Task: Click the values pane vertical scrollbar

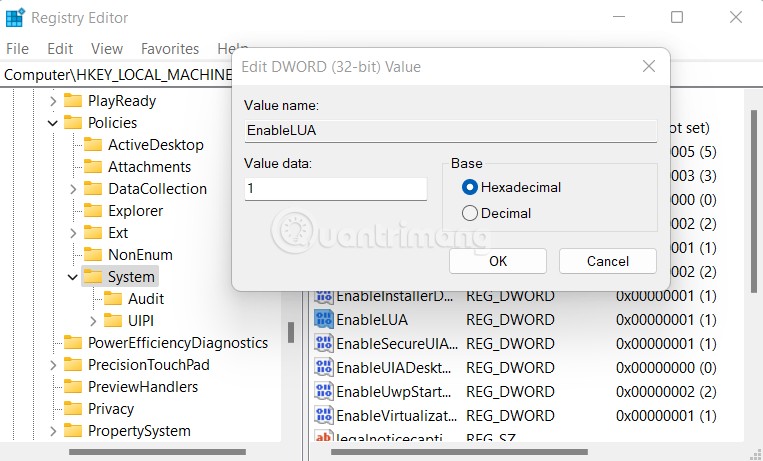Action: click(754, 201)
